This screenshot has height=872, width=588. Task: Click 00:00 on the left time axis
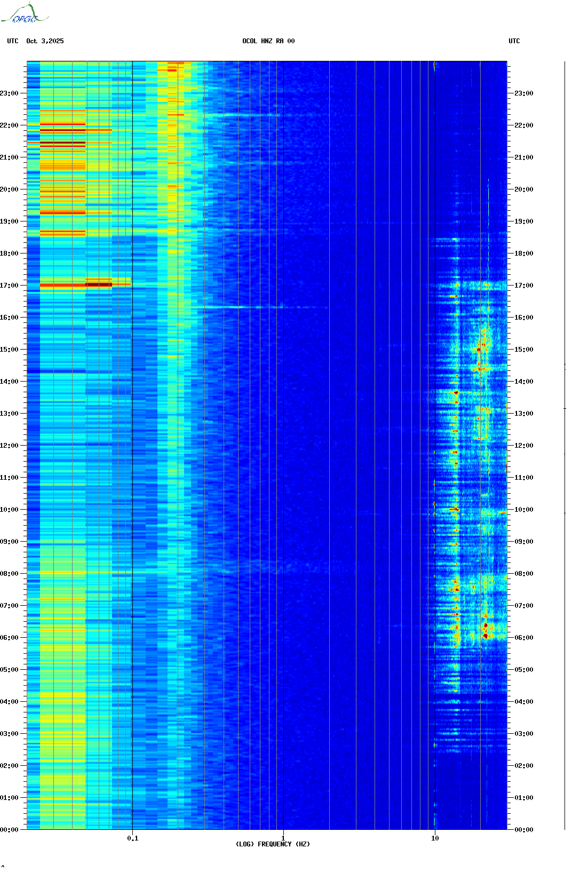pyautogui.click(x=9, y=830)
